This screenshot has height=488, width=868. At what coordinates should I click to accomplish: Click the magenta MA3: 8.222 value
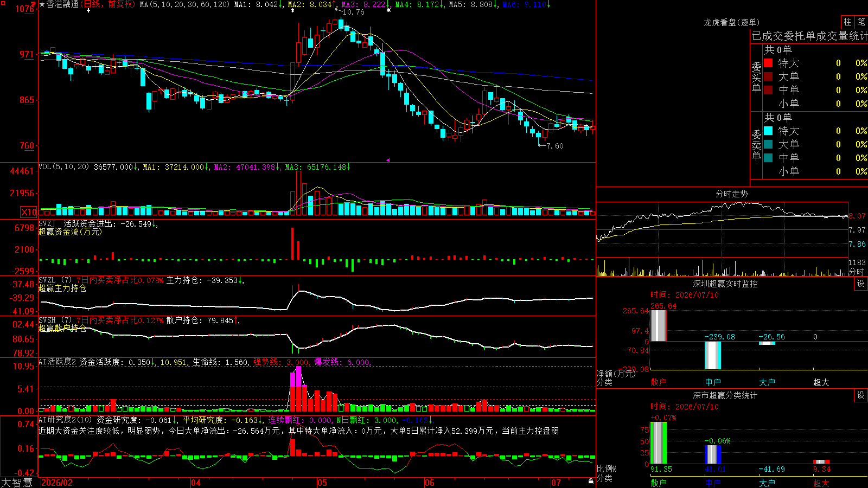click(365, 4)
